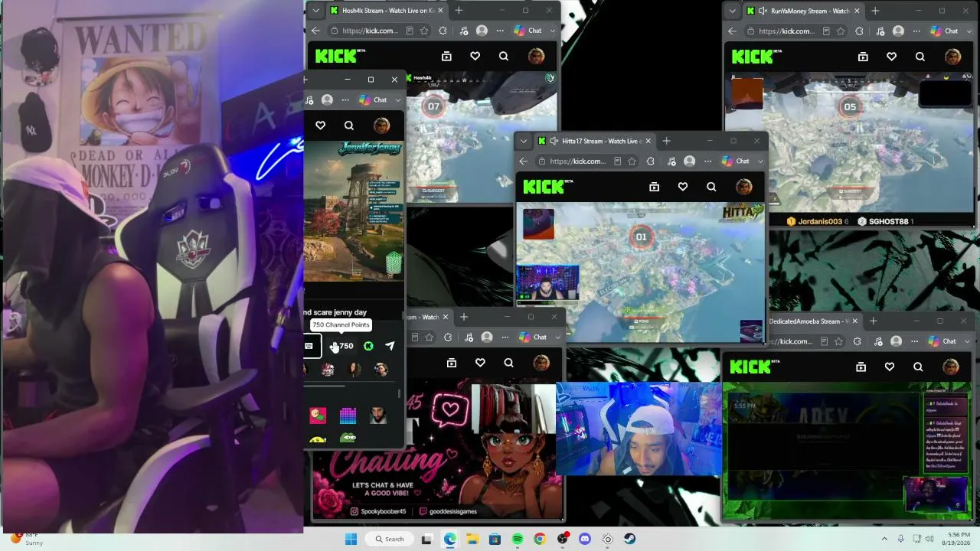Open Discord from the taskbar

tap(585, 539)
